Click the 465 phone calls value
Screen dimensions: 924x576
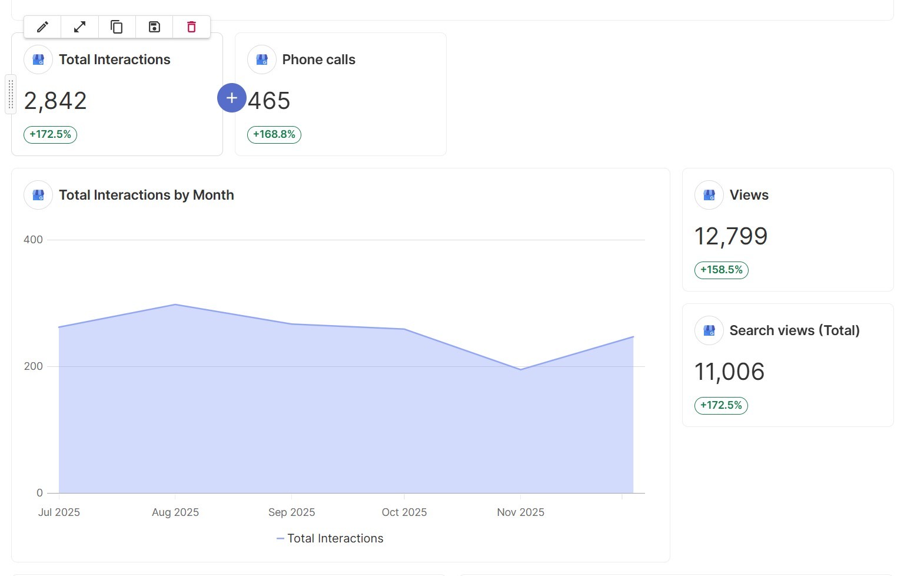pos(269,101)
